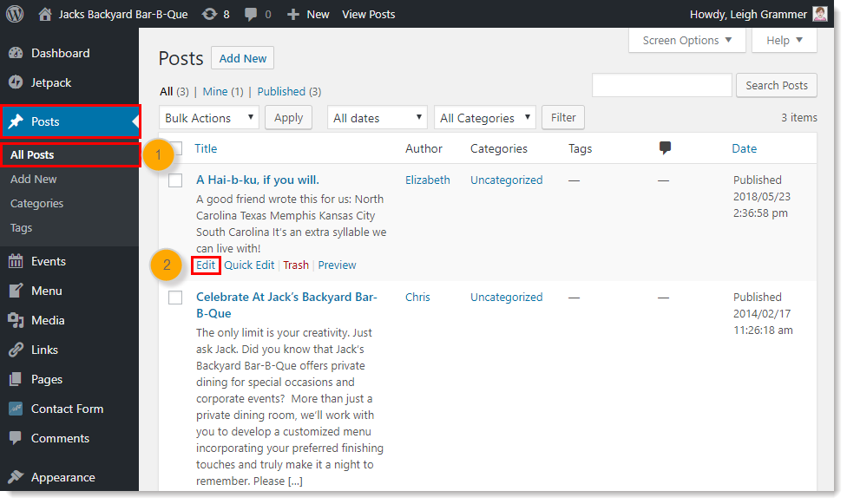
Task: Click the Jetpack icon in sidebar
Action: (x=16, y=82)
